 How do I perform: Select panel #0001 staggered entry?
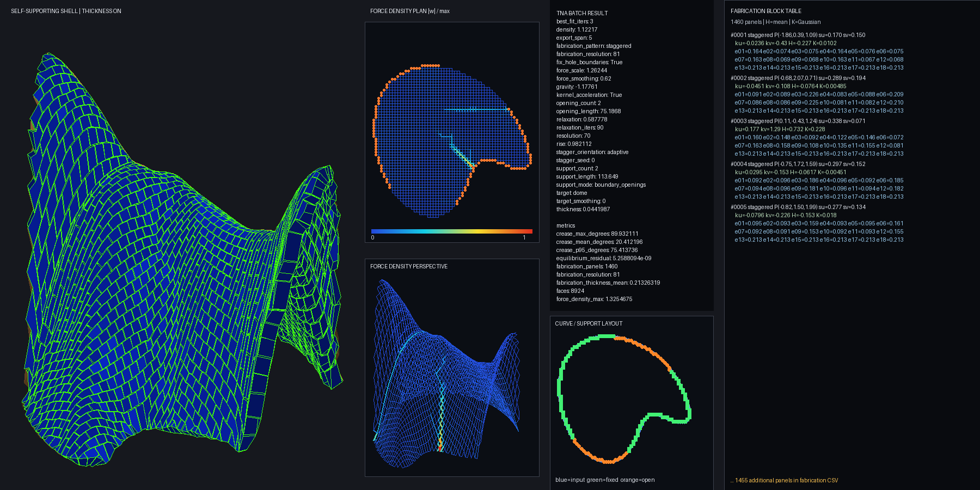pos(817,51)
